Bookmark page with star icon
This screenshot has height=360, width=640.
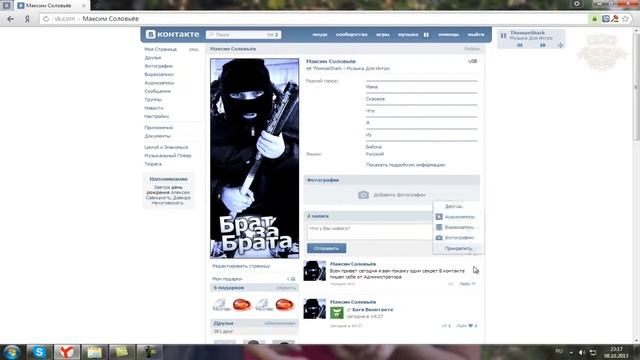625,19
